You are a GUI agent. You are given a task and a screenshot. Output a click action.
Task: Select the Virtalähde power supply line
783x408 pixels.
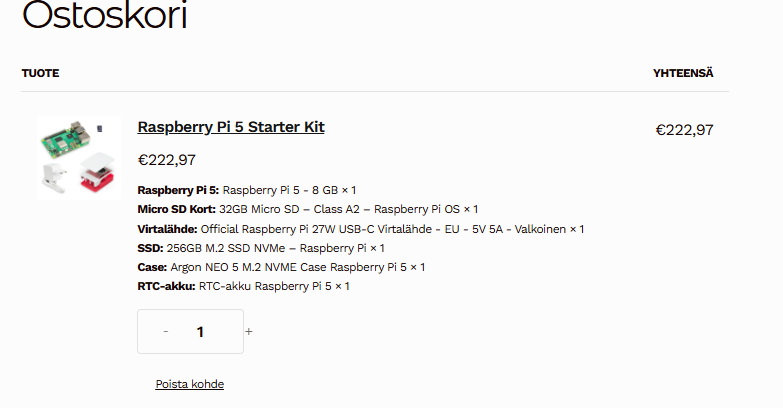tap(360, 229)
